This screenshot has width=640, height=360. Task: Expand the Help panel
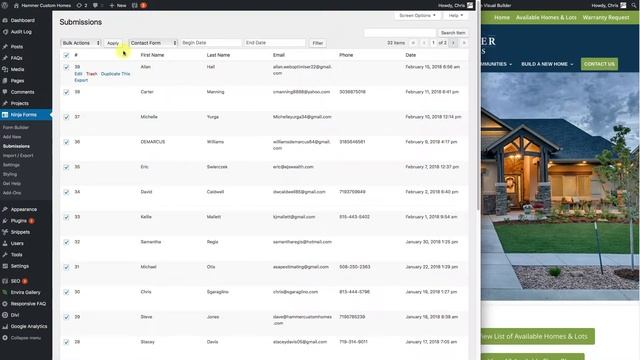(456, 16)
